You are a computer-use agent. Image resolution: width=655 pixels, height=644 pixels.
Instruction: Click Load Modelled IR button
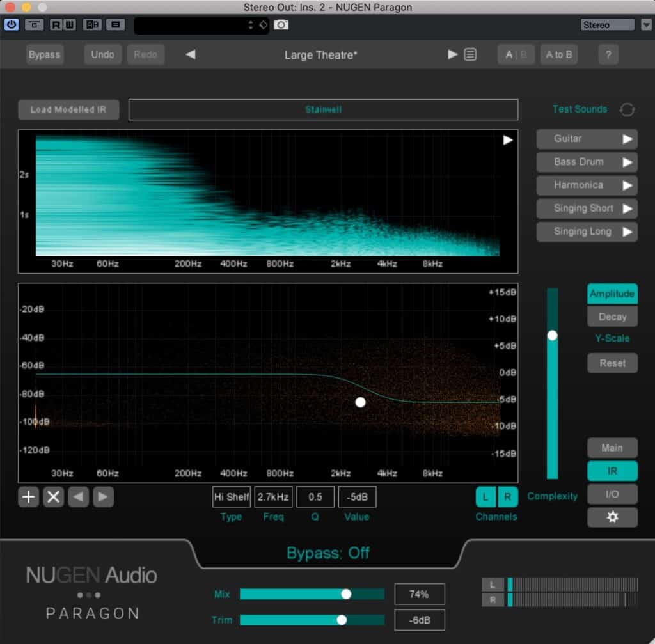point(68,109)
